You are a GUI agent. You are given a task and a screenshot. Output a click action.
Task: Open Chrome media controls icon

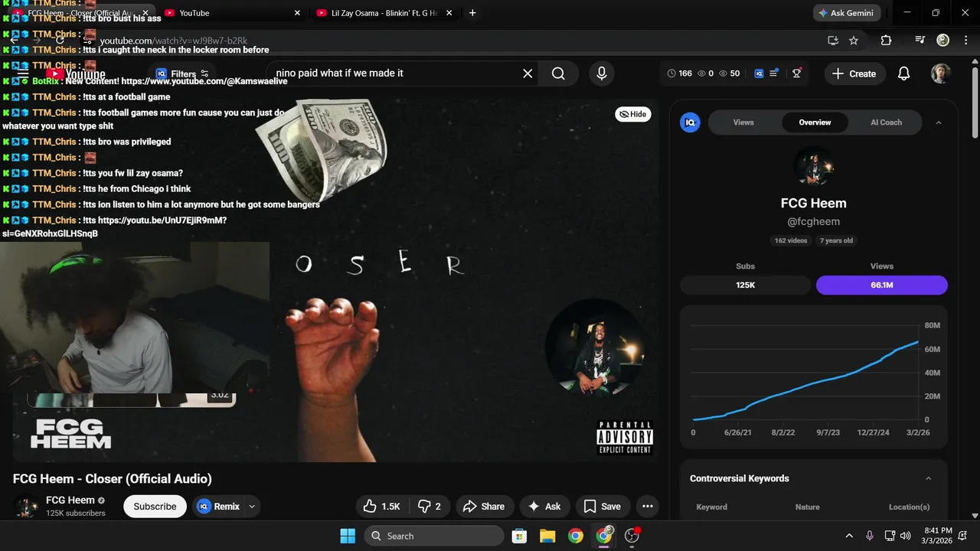(920, 40)
